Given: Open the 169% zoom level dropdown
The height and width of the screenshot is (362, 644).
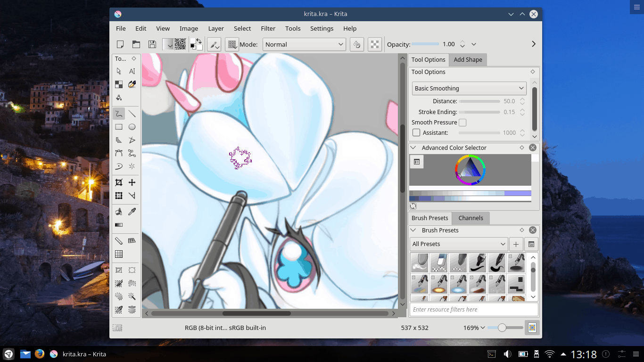Looking at the screenshot, I should pos(474,328).
